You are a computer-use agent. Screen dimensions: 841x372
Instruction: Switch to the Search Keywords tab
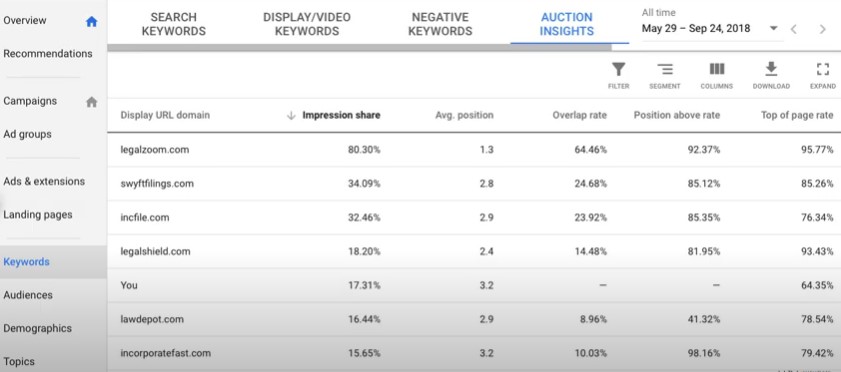coord(174,24)
